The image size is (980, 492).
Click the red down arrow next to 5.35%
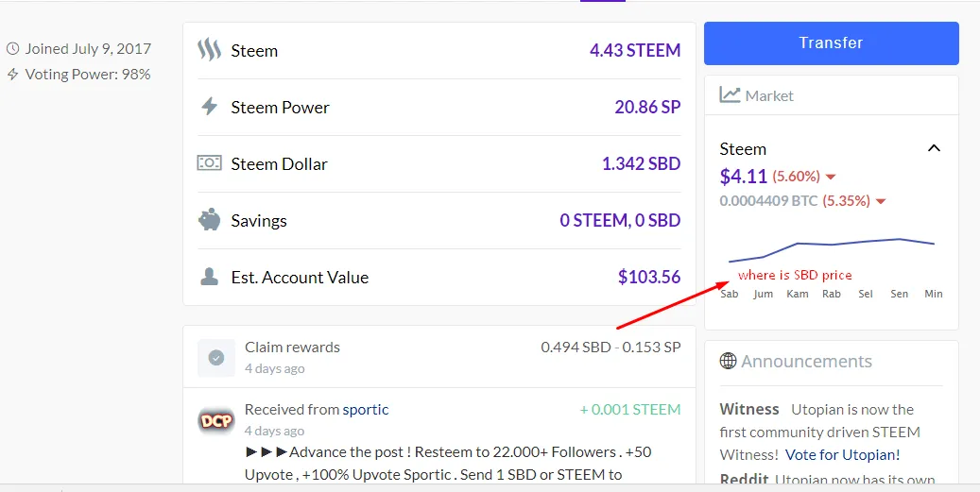point(881,202)
